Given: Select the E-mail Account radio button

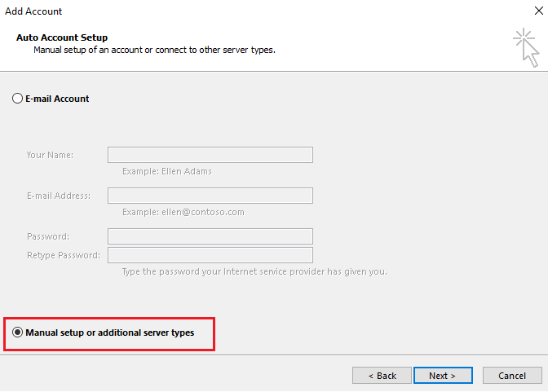Looking at the screenshot, I should click(x=18, y=99).
